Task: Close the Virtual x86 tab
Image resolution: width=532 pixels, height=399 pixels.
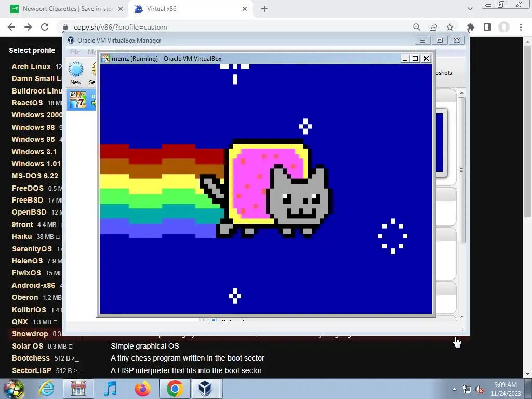Action: [245, 9]
